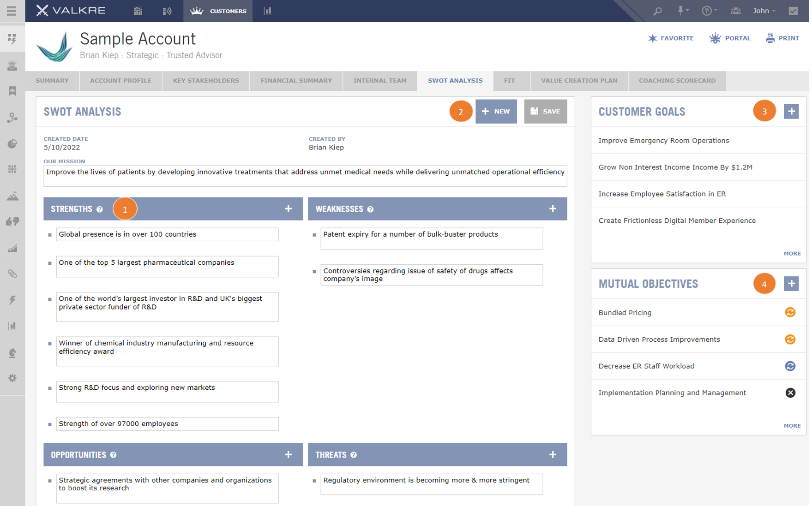Edit 'Patent expiry' weakness field
This screenshot has height=506, width=812.
coord(432,238)
